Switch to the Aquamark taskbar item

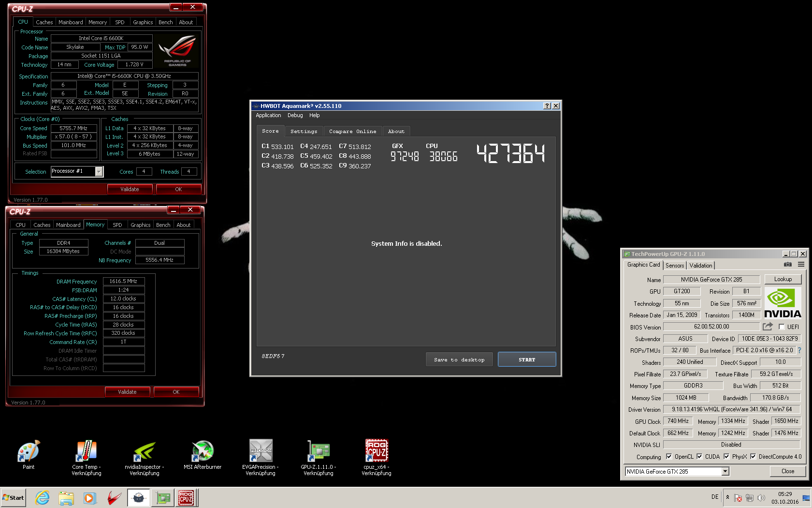(x=139, y=498)
